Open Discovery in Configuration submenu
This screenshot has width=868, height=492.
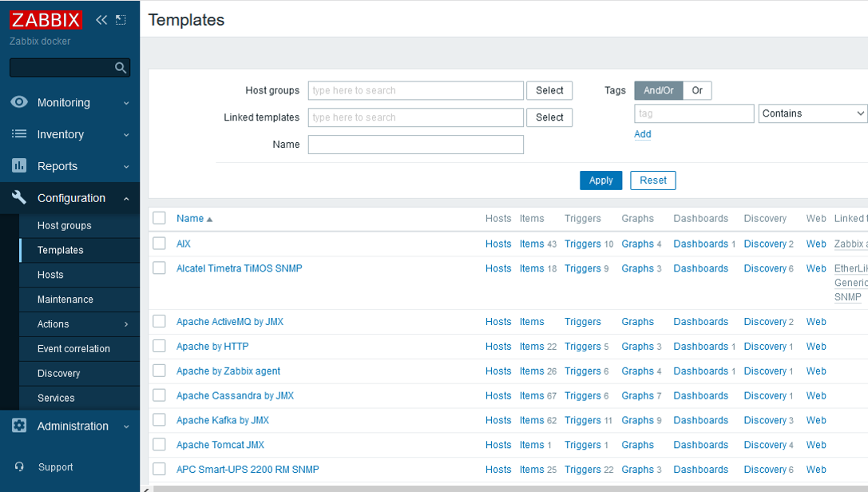(58, 374)
